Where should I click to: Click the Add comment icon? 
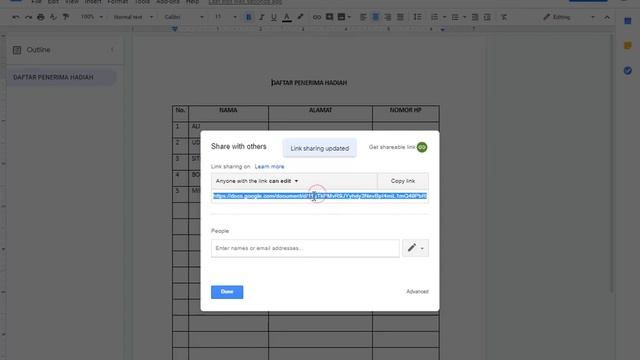coord(329,17)
